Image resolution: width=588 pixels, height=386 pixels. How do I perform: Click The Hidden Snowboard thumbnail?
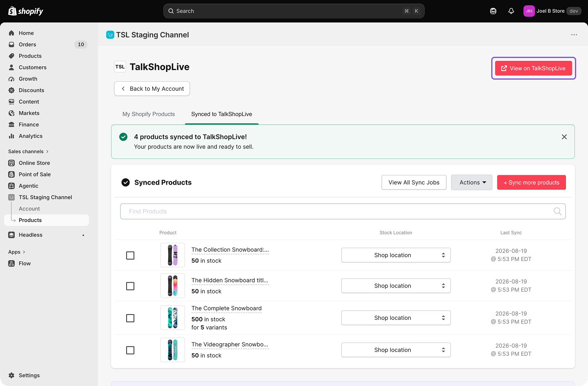[173, 286]
